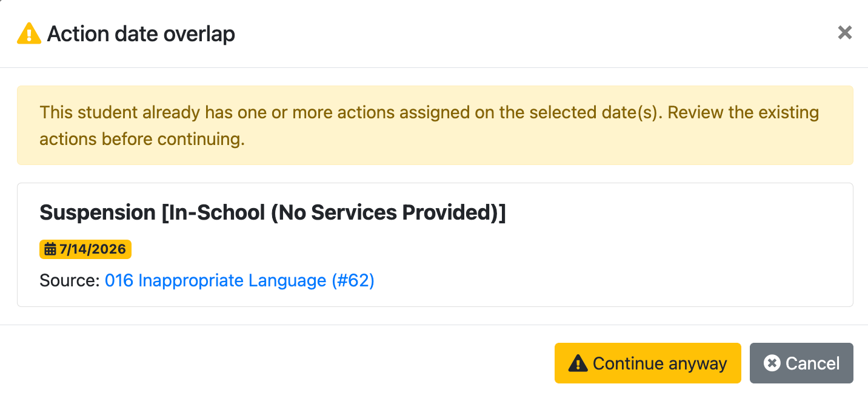
Task: Select the 7/14/2026 date badge
Action: [85, 249]
